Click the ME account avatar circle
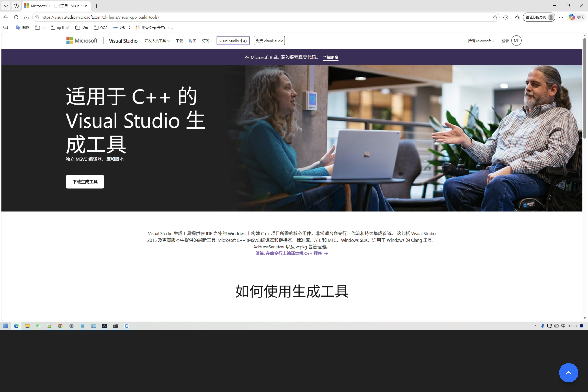The width and height of the screenshot is (588, 392). point(516,41)
